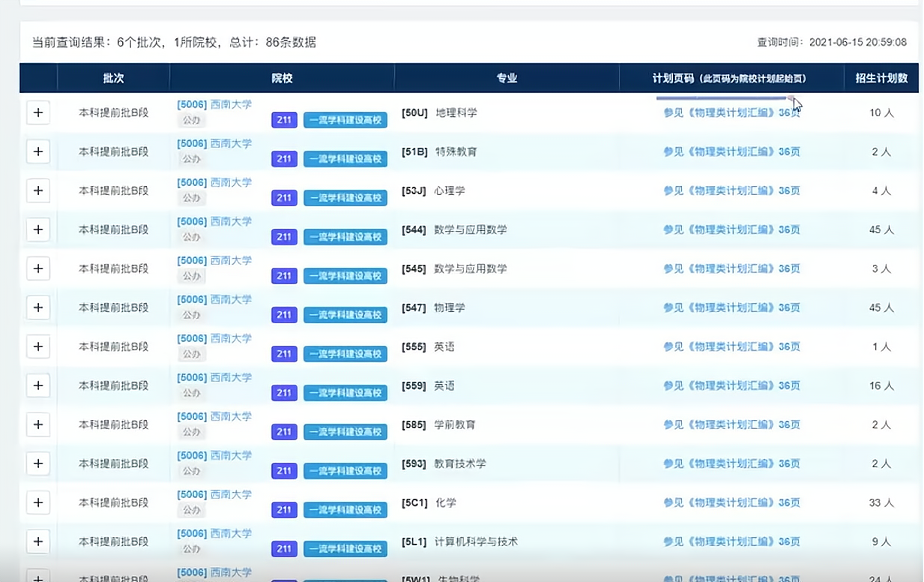Open 西南大学 link in 地理科学 row
This screenshot has width=924, height=582.
click(214, 104)
